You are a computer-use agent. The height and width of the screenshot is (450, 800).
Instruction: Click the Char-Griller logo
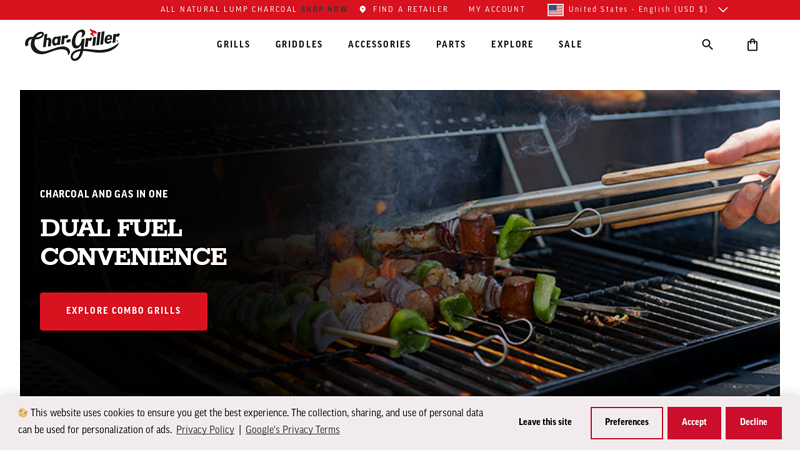click(72, 44)
